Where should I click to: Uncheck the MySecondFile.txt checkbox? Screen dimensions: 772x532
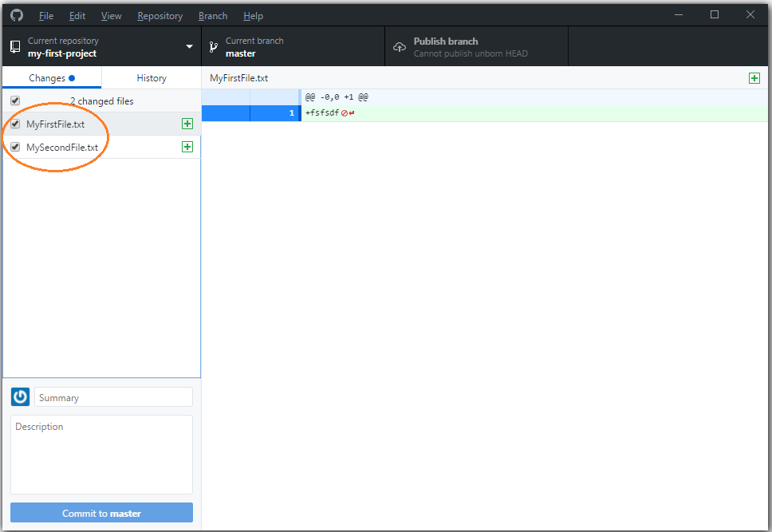click(15, 147)
